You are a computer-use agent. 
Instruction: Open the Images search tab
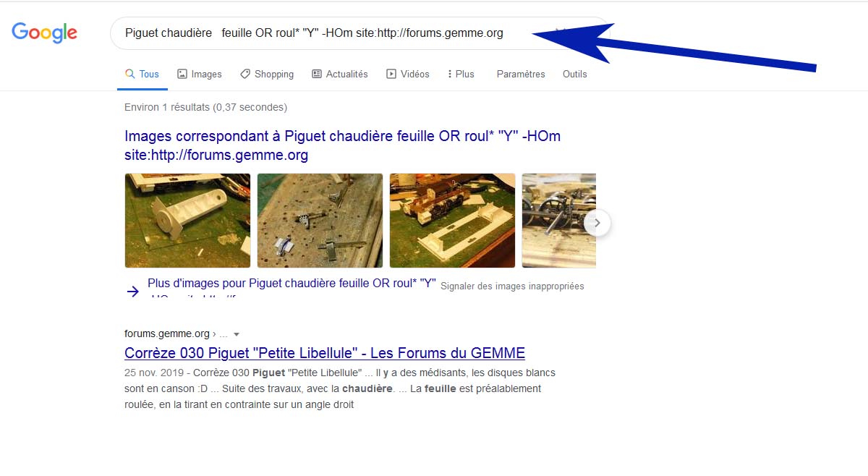(x=200, y=74)
